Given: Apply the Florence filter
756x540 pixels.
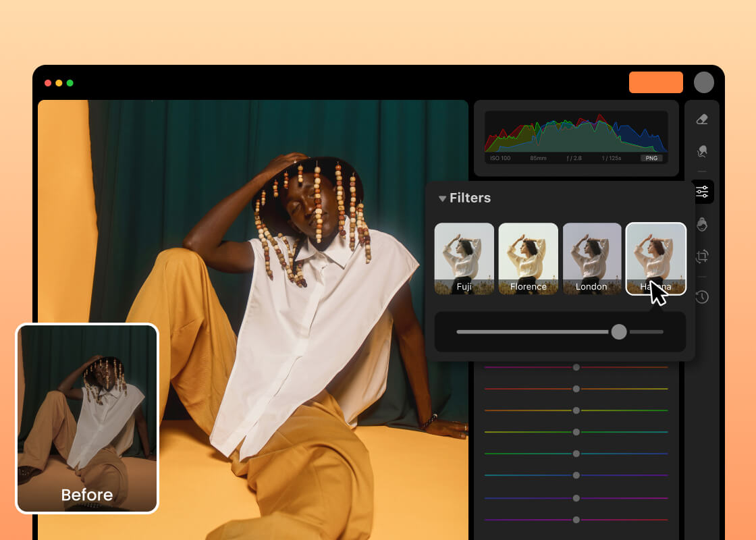Looking at the screenshot, I should [x=529, y=259].
